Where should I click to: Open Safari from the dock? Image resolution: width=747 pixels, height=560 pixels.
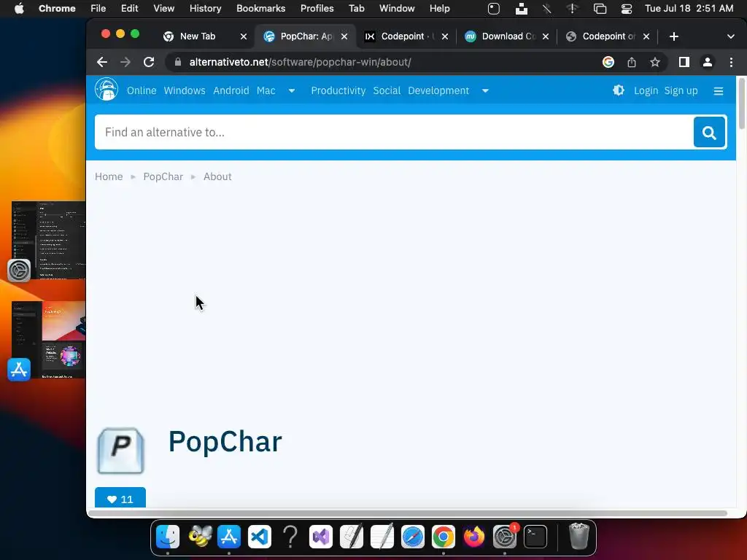(x=413, y=537)
